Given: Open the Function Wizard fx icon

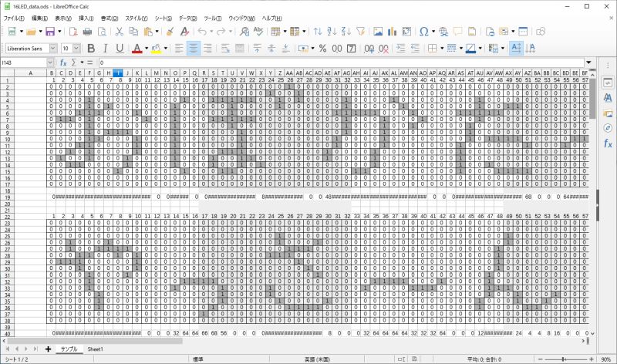Looking at the screenshot, I should coord(63,62).
